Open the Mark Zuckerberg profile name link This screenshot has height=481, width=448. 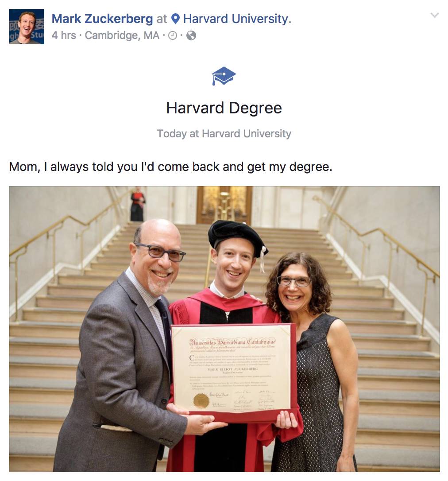pos(102,19)
